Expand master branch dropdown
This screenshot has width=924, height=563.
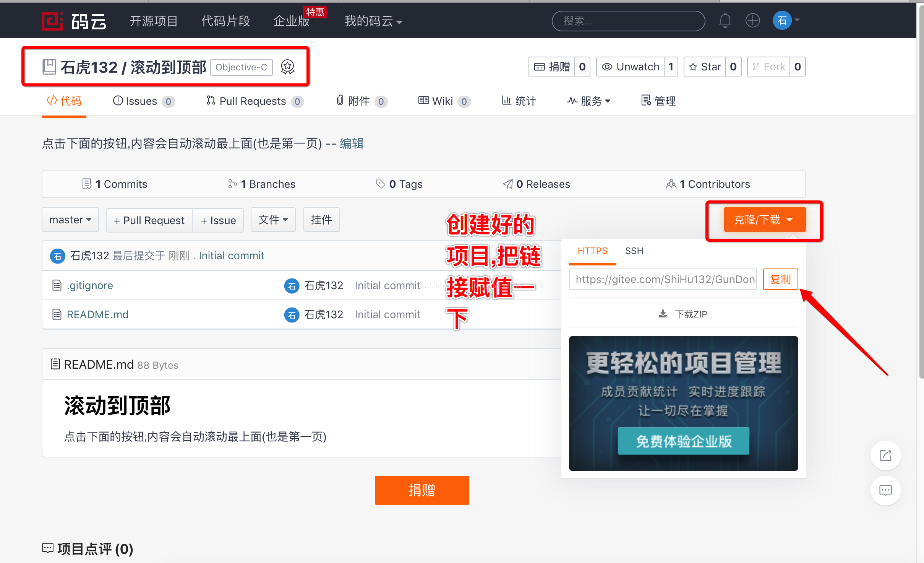tap(69, 220)
